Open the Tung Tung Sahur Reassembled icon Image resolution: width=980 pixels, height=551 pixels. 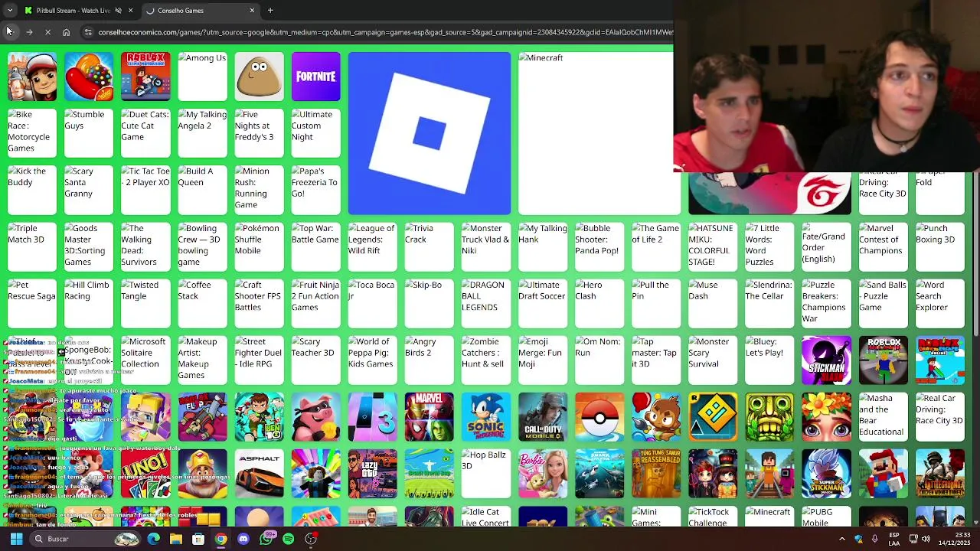tap(655, 473)
